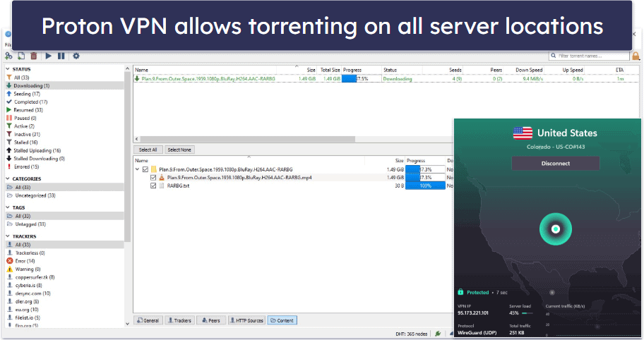Open Options via the gear icon
The height and width of the screenshot is (340, 644).
tap(76, 56)
